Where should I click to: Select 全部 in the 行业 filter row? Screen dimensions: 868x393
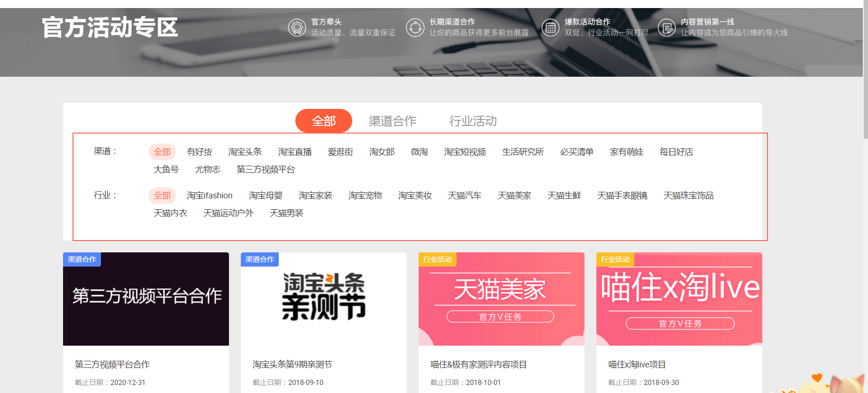pyautogui.click(x=162, y=196)
